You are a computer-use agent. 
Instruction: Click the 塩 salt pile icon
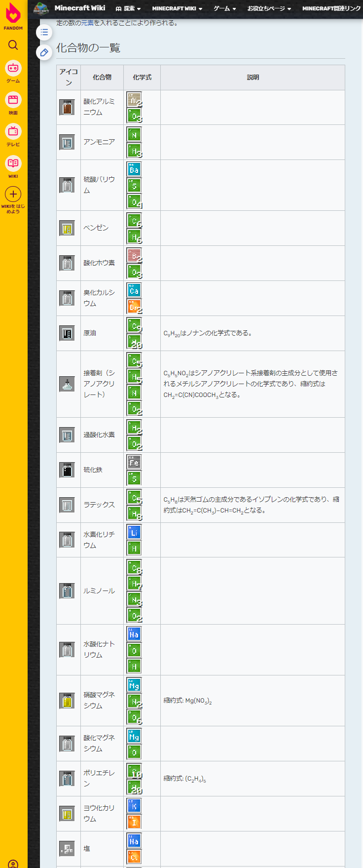click(67, 848)
